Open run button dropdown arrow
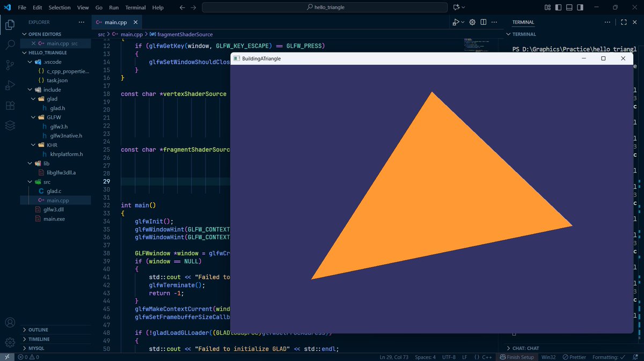 coord(463,22)
